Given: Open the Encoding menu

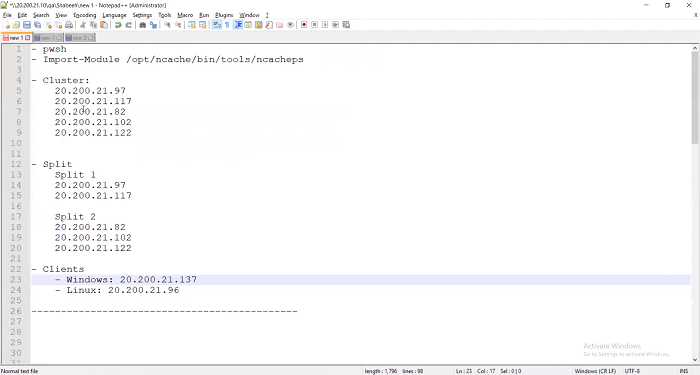Looking at the screenshot, I should coord(85,15).
